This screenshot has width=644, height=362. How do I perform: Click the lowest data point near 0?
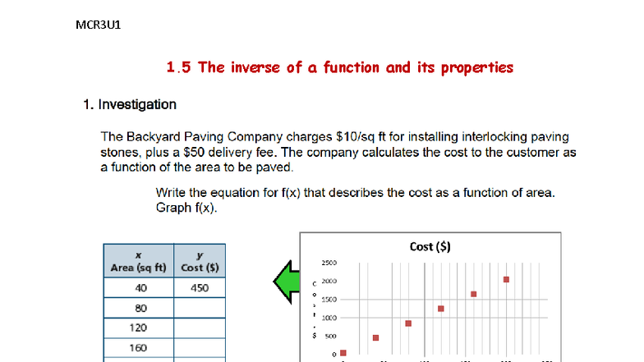(x=343, y=353)
